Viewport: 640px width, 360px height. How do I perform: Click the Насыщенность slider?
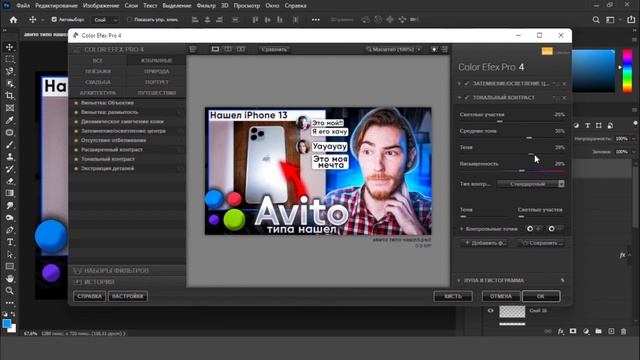[x=512, y=171]
